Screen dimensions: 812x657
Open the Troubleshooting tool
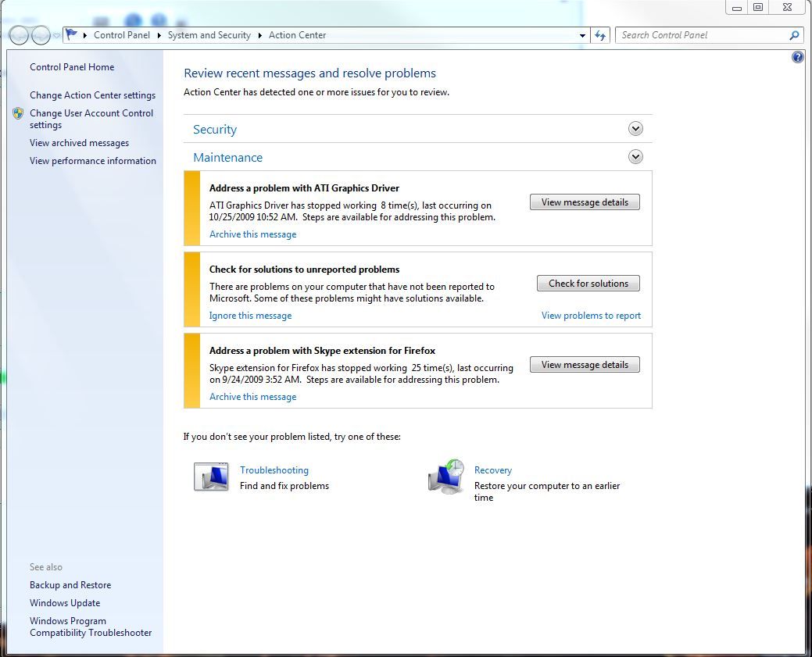coord(274,470)
